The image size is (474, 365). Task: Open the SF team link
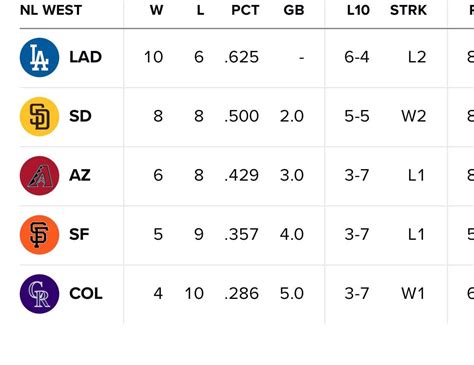coord(79,234)
